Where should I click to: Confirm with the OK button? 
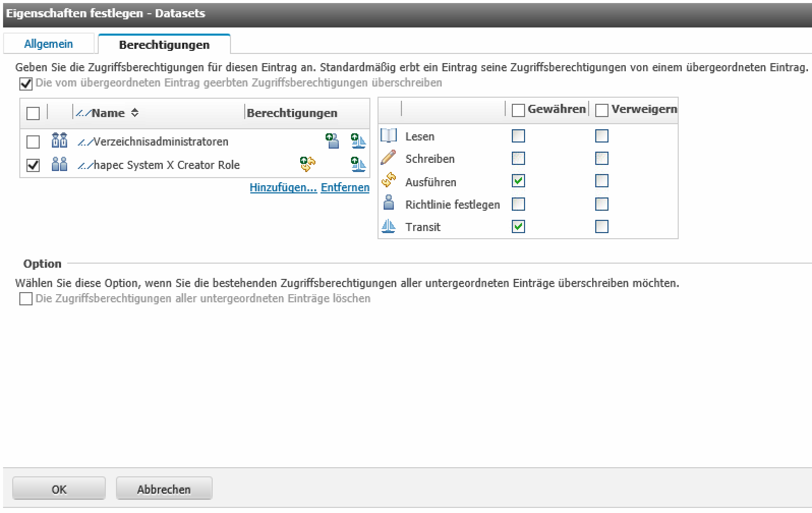click(x=59, y=489)
